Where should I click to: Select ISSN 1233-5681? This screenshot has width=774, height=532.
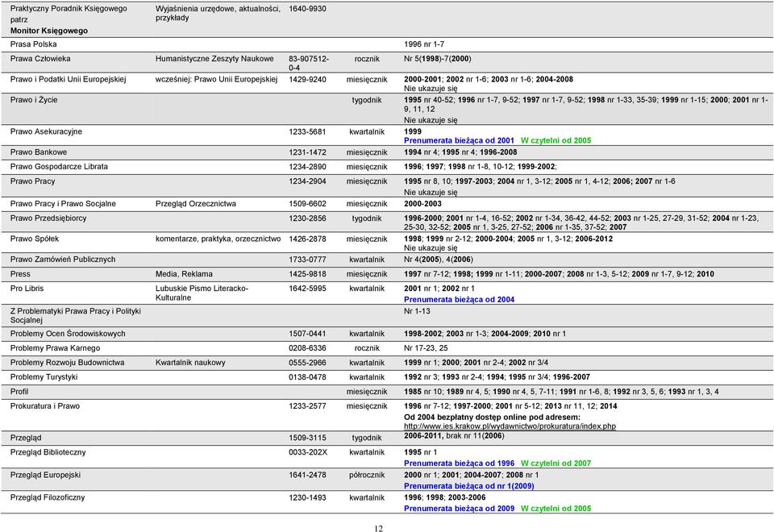tap(307, 131)
